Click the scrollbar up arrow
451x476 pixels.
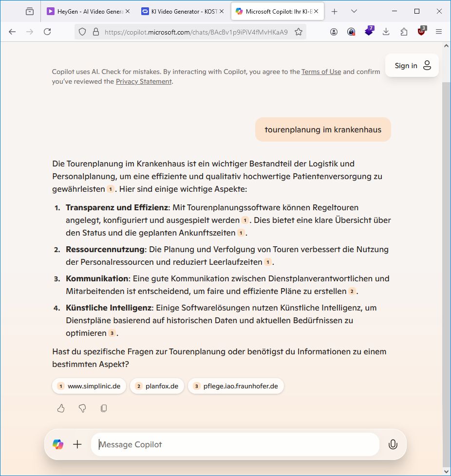446,46
